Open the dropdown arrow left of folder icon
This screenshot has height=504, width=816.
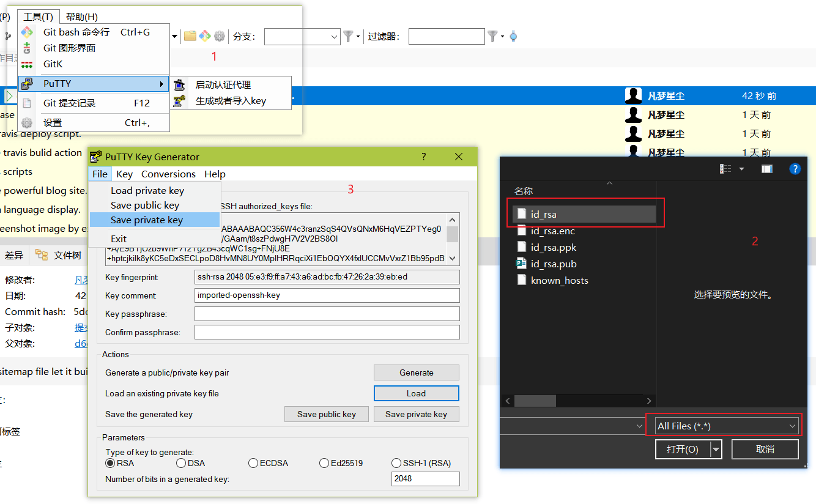pyautogui.click(x=174, y=37)
